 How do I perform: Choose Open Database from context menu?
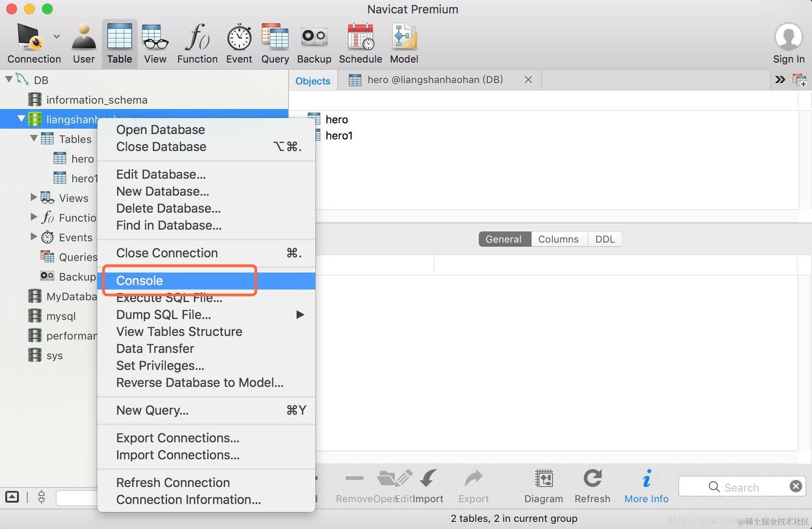tap(206, 130)
